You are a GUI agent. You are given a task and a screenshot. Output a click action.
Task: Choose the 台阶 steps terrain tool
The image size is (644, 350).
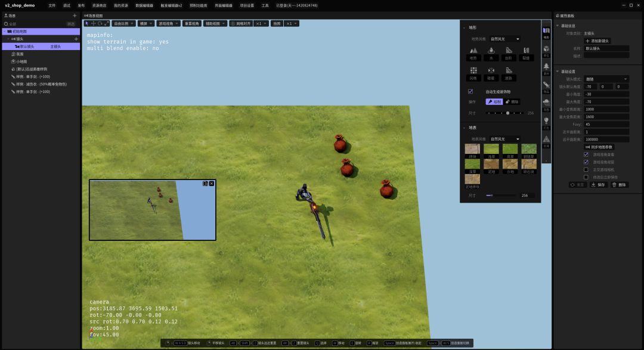click(509, 54)
